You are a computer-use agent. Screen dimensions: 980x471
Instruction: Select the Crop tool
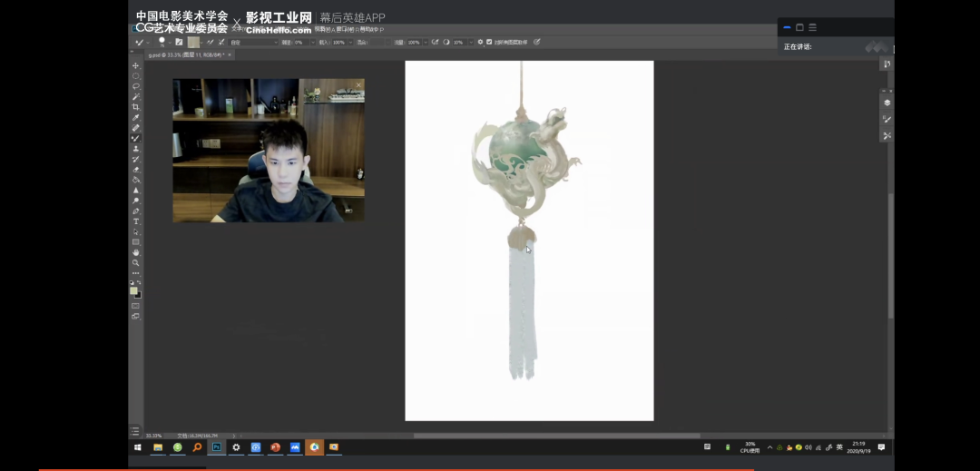(136, 107)
